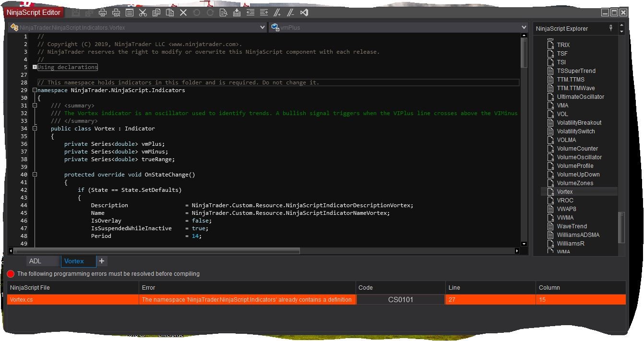Toggle the NinjaScript Explorer pin
Viewport: 644px width, 341px height.
tap(611, 28)
